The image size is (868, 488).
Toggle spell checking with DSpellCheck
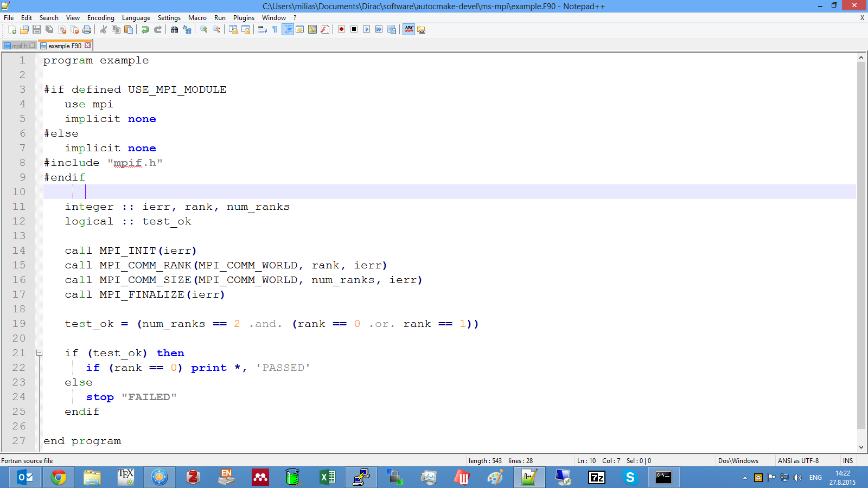(409, 30)
